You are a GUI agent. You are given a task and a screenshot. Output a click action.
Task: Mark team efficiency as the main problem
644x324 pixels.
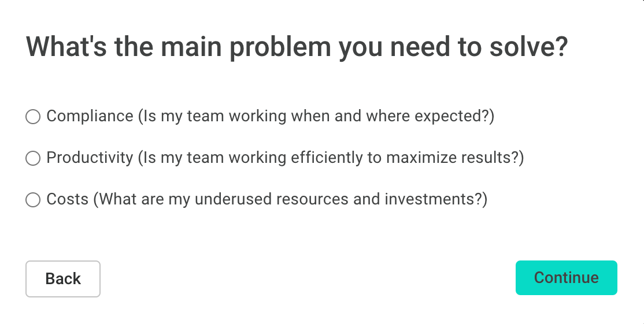[33, 158]
